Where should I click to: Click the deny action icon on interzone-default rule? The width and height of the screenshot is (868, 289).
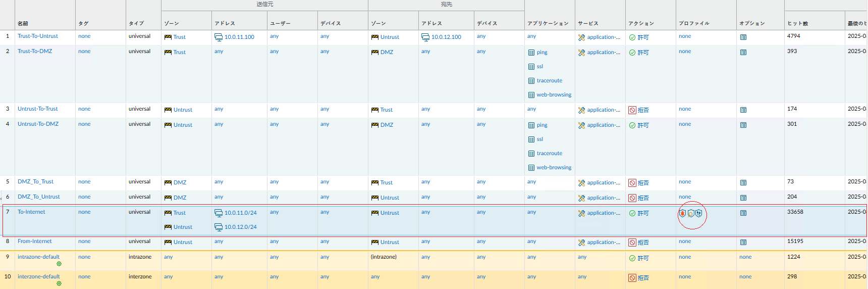[x=632, y=278]
